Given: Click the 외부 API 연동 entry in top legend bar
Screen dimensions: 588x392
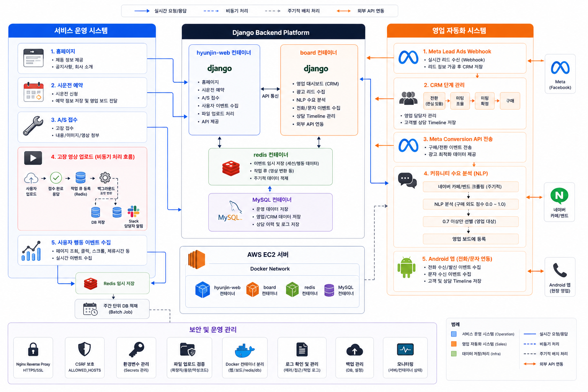Looking at the screenshot, I should (x=360, y=11).
